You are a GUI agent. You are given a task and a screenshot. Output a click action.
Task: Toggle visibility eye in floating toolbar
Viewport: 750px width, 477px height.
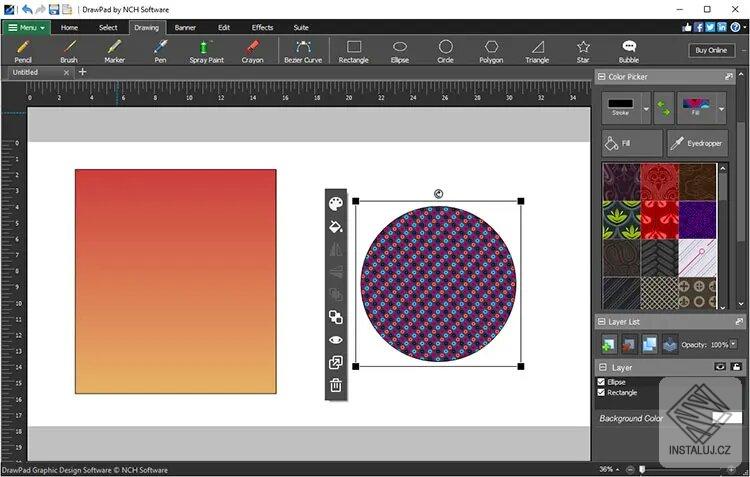[x=336, y=340]
